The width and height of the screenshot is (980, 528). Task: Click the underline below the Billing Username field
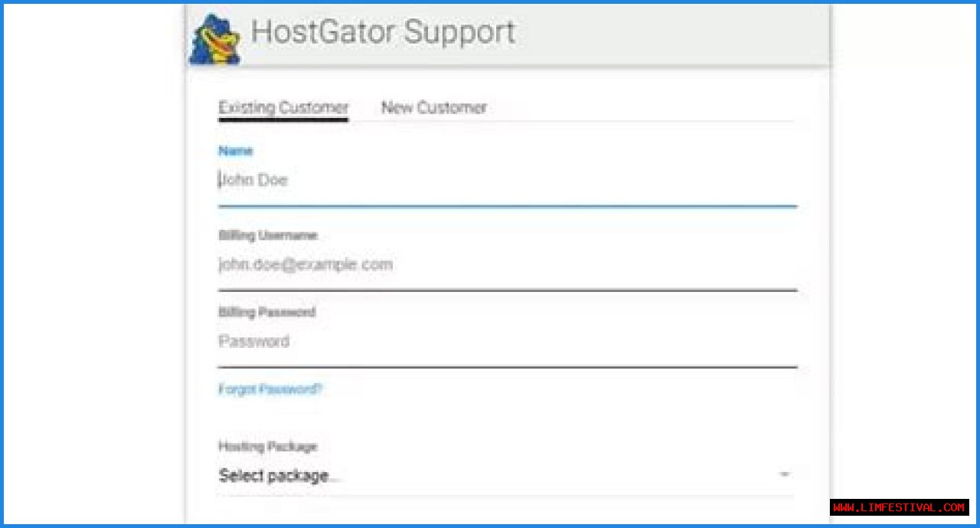[x=507, y=290]
